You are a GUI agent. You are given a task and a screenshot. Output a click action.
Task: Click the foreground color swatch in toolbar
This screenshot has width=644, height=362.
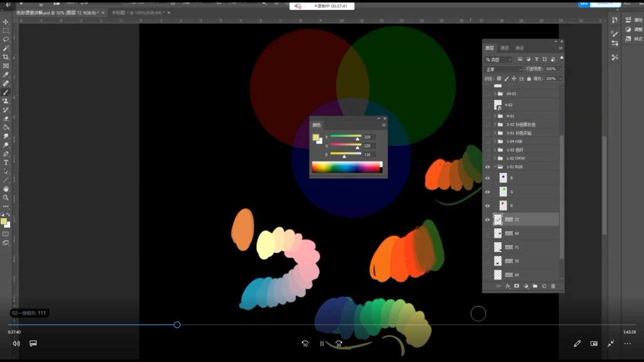pos(4,221)
